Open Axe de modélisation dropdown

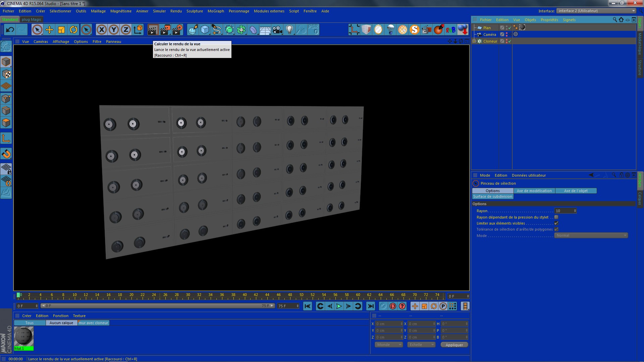534,190
